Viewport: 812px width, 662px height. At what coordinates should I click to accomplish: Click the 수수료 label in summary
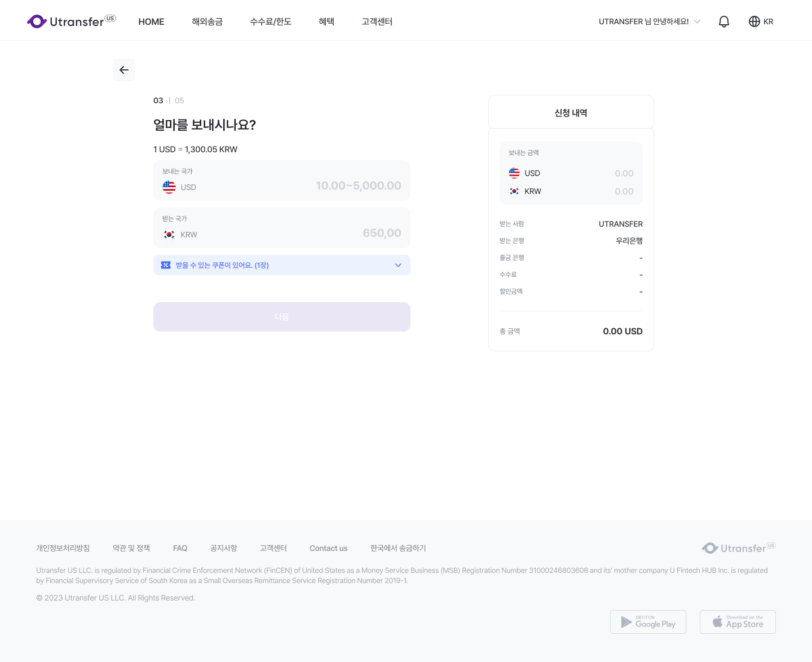point(508,275)
